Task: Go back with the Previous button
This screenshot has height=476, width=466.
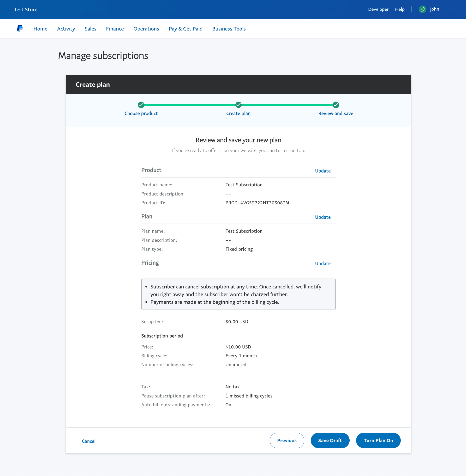Action: click(x=287, y=440)
